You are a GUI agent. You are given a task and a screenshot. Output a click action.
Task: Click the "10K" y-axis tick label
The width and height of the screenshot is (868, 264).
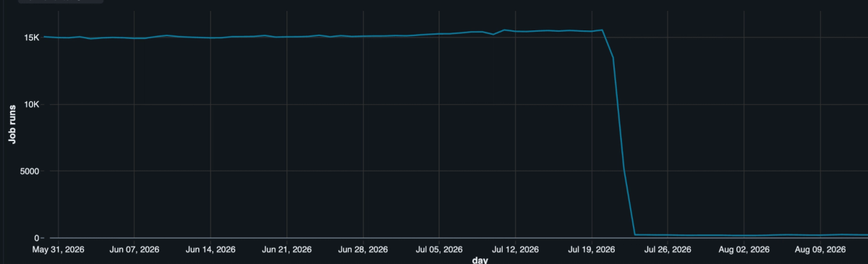pyautogui.click(x=31, y=104)
